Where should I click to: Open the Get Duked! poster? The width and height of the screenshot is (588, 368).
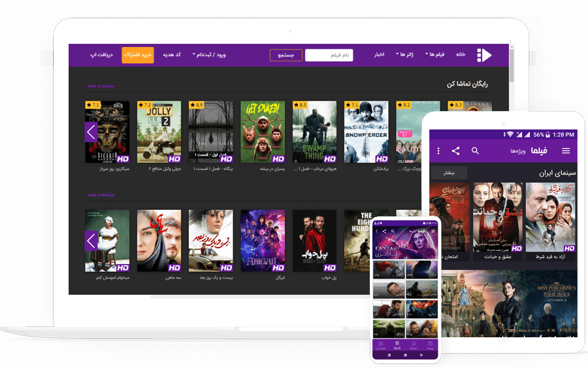263,131
